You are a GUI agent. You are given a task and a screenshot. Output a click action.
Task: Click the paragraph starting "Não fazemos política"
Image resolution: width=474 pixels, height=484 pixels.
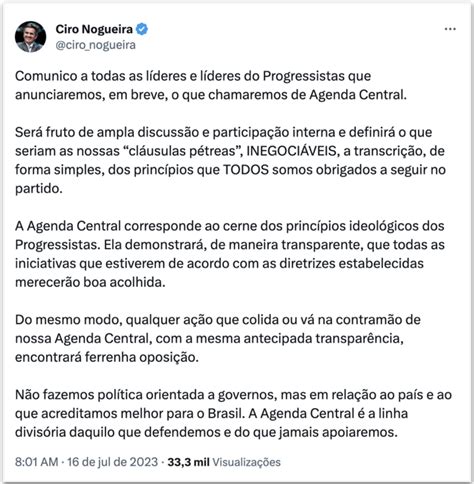pyautogui.click(x=233, y=413)
